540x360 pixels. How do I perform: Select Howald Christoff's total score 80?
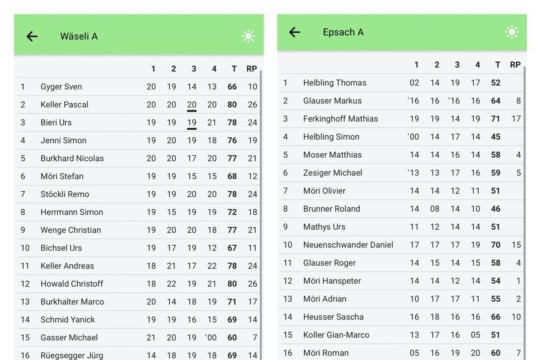click(x=232, y=284)
